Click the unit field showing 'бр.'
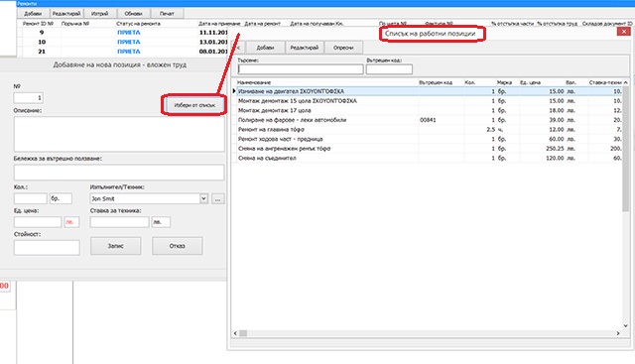 [61, 198]
